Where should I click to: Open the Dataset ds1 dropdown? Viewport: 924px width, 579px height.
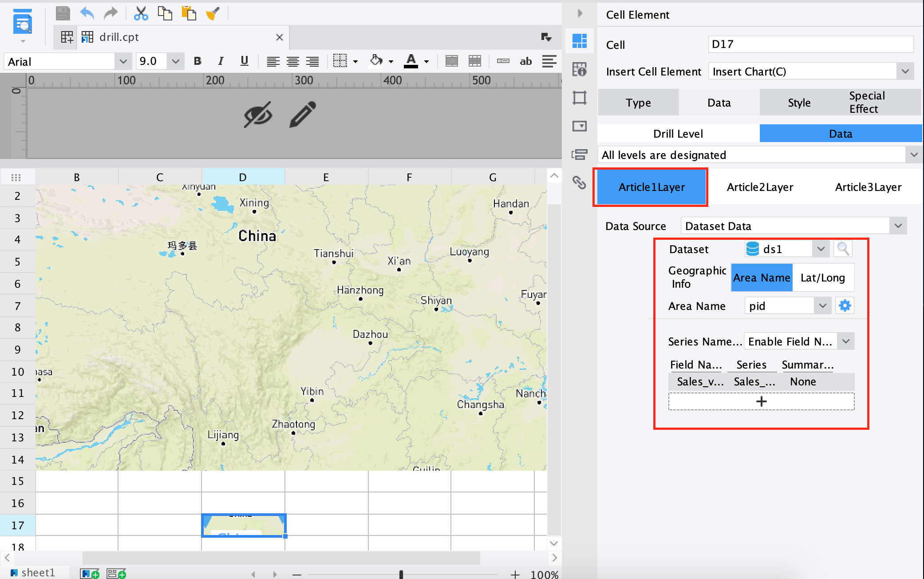pyautogui.click(x=821, y=249)
